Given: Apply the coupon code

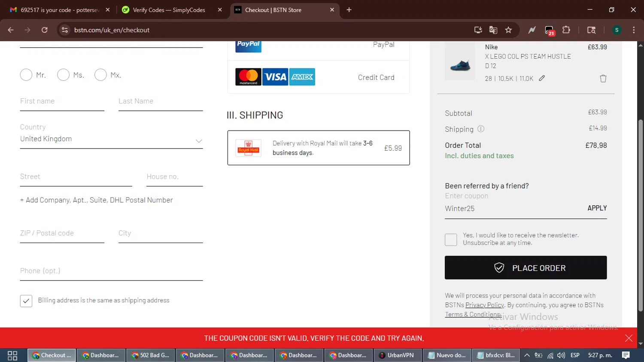Looking at the screenshot, I should [597, 208].
